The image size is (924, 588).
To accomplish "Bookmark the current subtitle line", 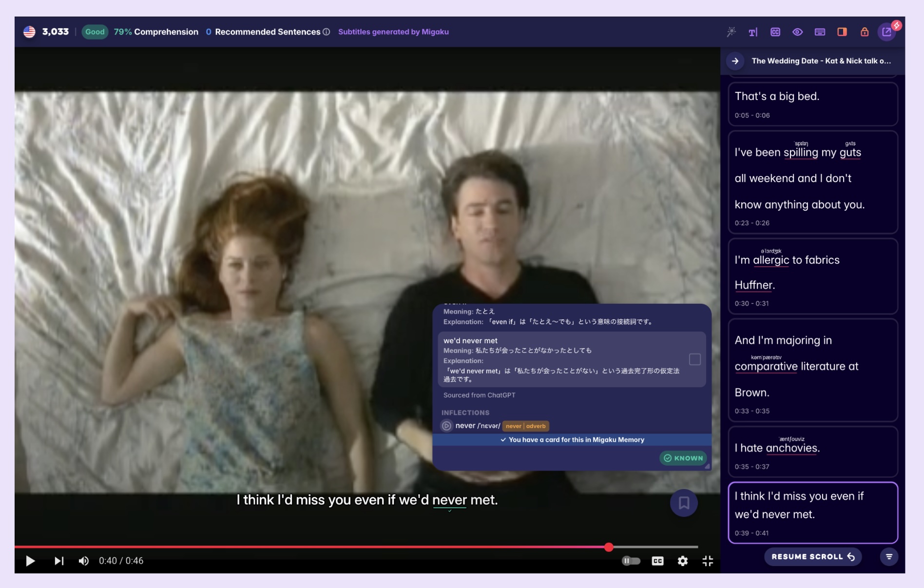I will coord(684,503).
